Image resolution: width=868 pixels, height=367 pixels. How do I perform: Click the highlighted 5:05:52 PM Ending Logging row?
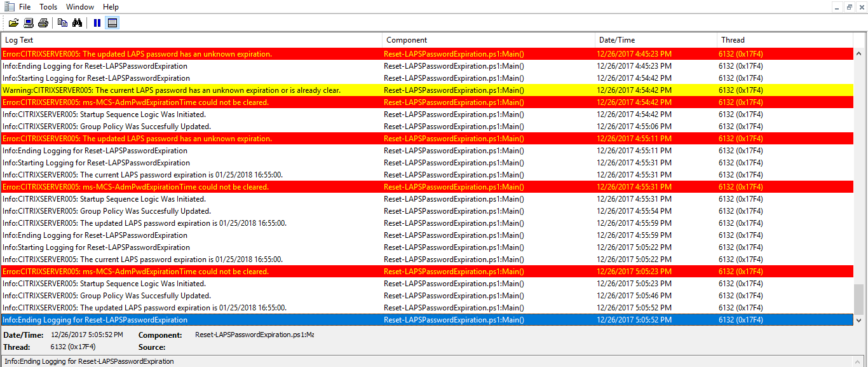tap(427, 320)
